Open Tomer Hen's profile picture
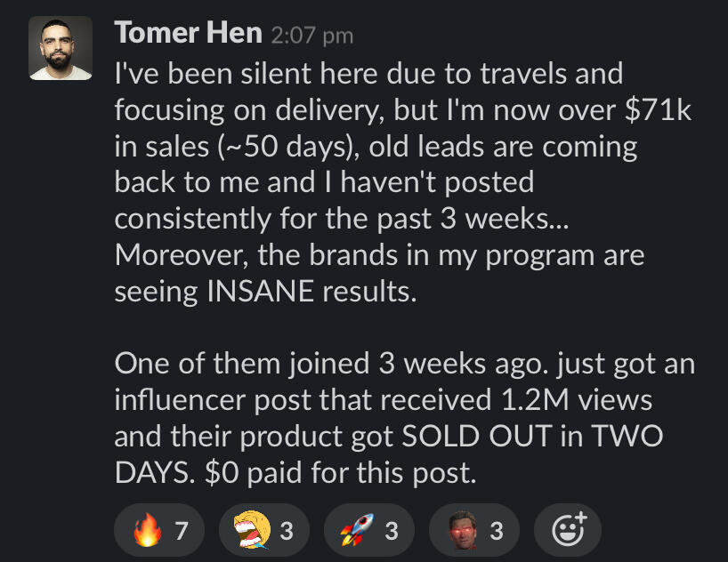Screen dimensions: 728x562 point(61,49)
